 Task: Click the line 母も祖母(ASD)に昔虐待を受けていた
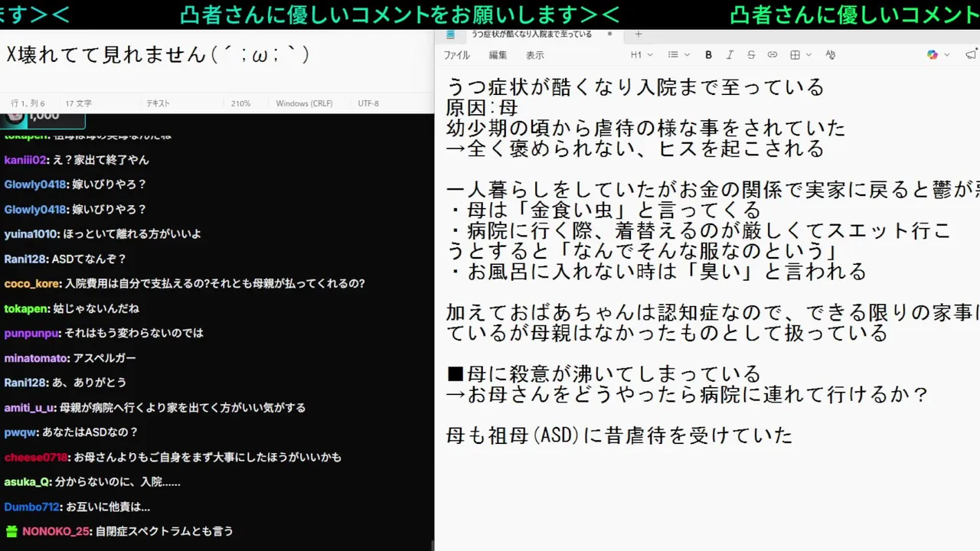(x=619, y=435)
